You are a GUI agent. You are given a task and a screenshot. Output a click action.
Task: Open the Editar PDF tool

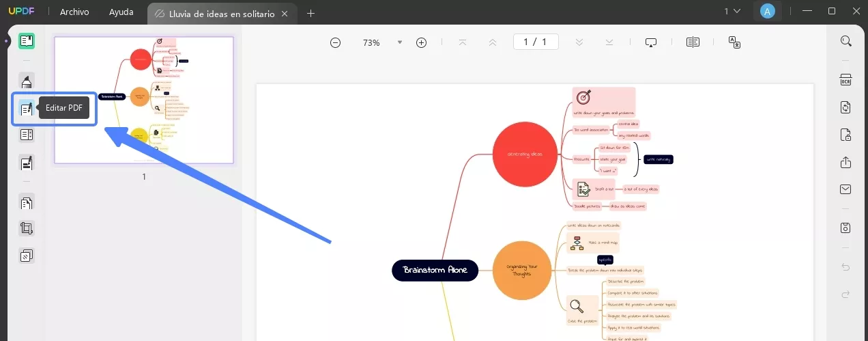27,109
